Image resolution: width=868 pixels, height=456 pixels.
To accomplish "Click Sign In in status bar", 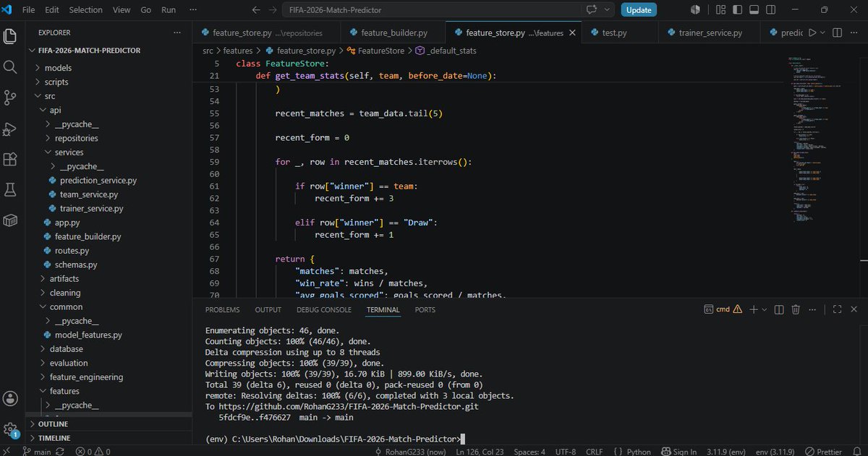I will coord(678,451).
